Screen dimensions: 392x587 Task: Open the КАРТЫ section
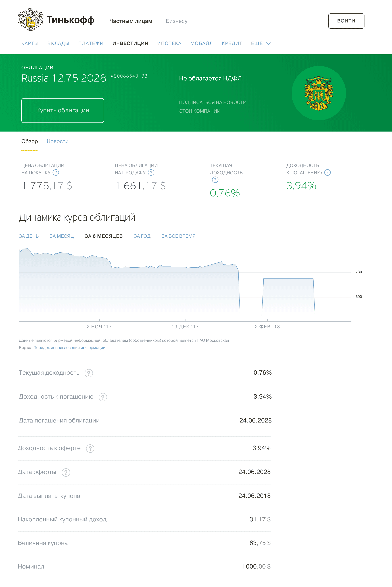30,43
